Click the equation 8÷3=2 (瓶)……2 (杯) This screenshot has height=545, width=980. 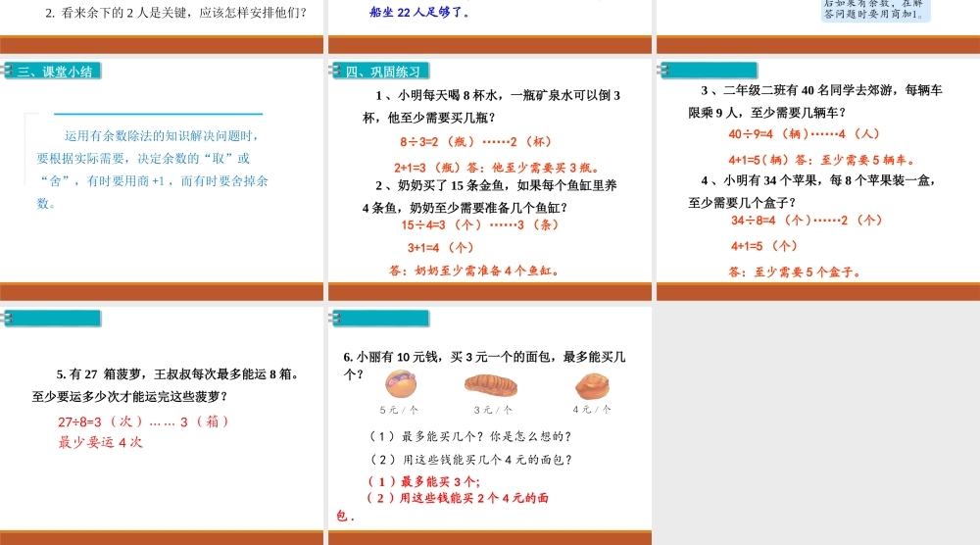click(x=475, y=141)
